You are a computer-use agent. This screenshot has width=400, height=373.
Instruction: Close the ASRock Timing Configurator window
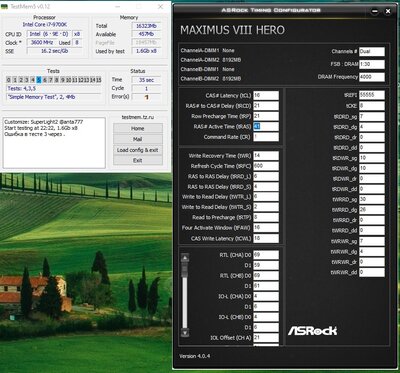tap(388, 11)
